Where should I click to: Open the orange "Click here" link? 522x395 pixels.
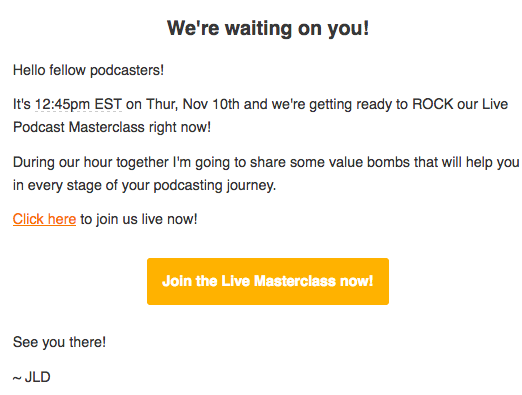pos(44,219)
